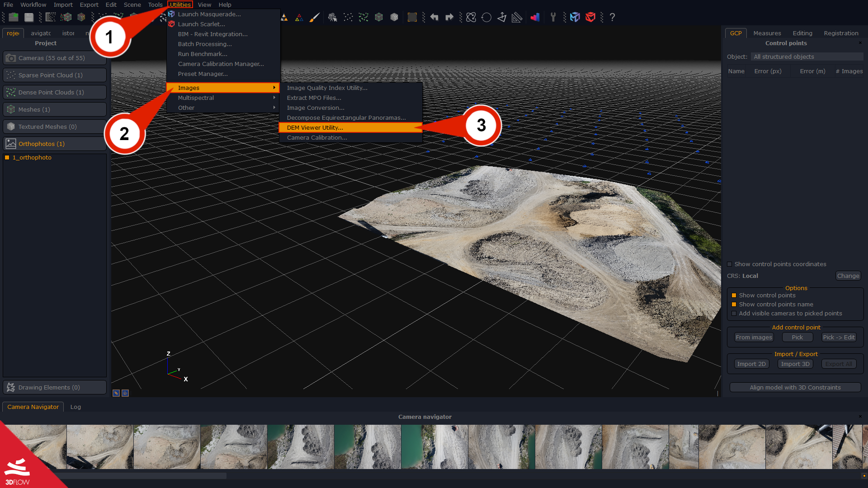Enable Add visible cameras to picked points
Viewport: 868px width, 488px height.
[x=734, y=314]
